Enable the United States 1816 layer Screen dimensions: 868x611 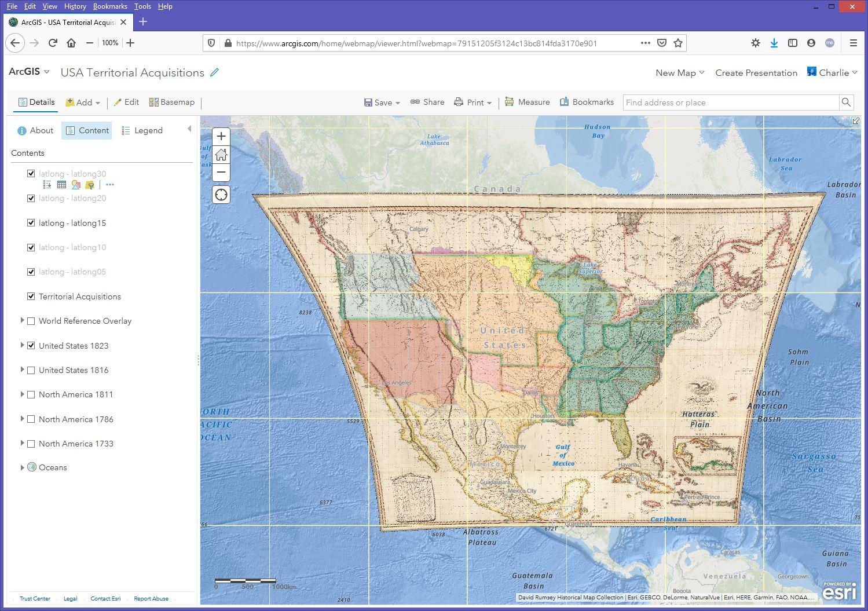pos(31,370)
